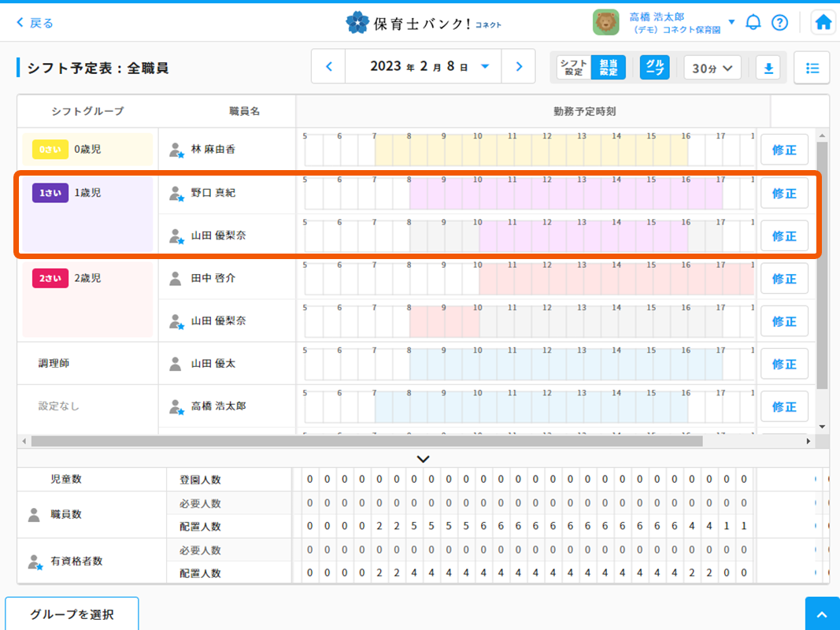Open the date picker for 2023年2月8日
Screen dimensions: 840x630
[485, 67]
